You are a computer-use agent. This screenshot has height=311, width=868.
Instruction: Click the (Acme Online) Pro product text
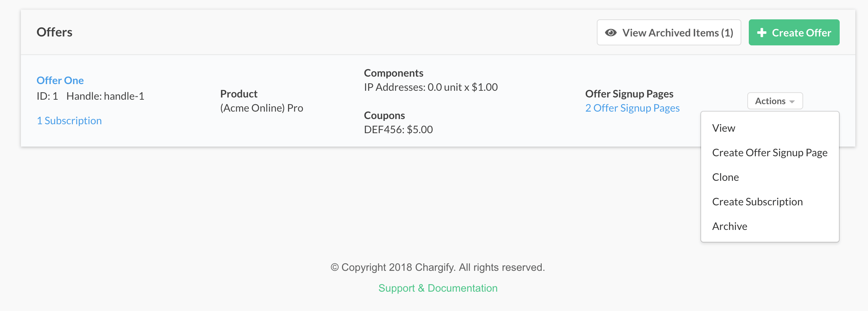[262, 108]
